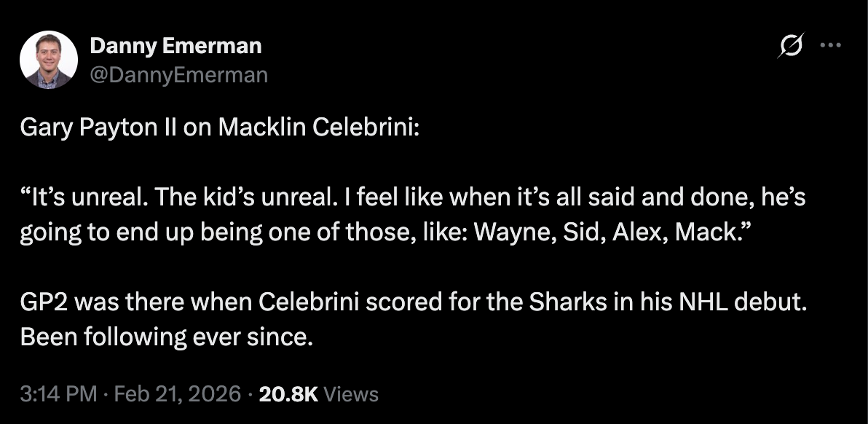Open the Grok explain-this-post icon

[x=791, y=45]
